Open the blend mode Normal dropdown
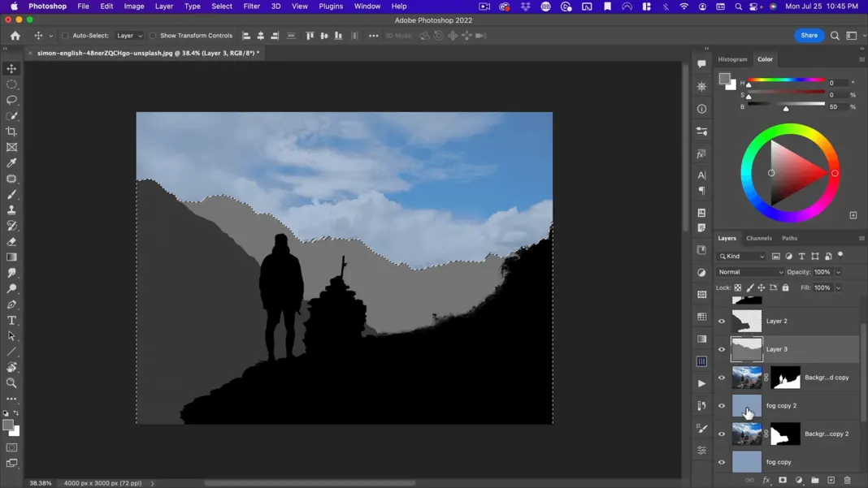 pyautogui.click(x=751, y=272)
